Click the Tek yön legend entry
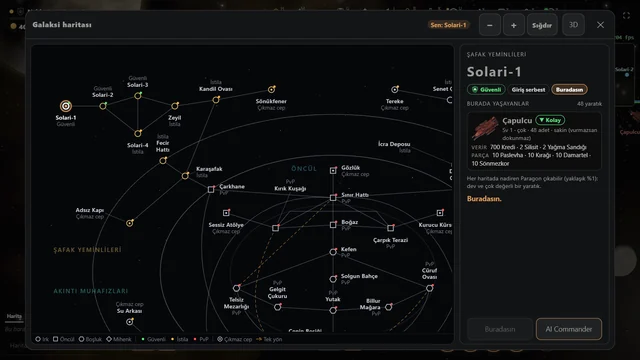This screenshot has width=640, height=360. [269, 339]
